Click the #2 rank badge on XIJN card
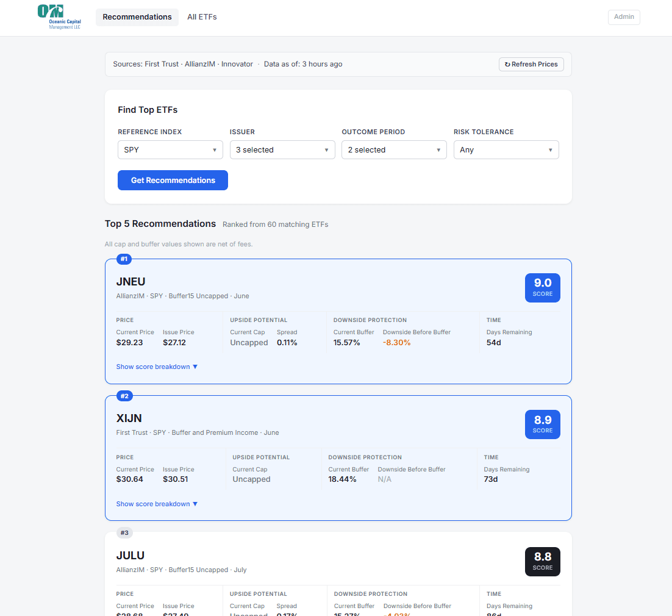 [124, 396]
